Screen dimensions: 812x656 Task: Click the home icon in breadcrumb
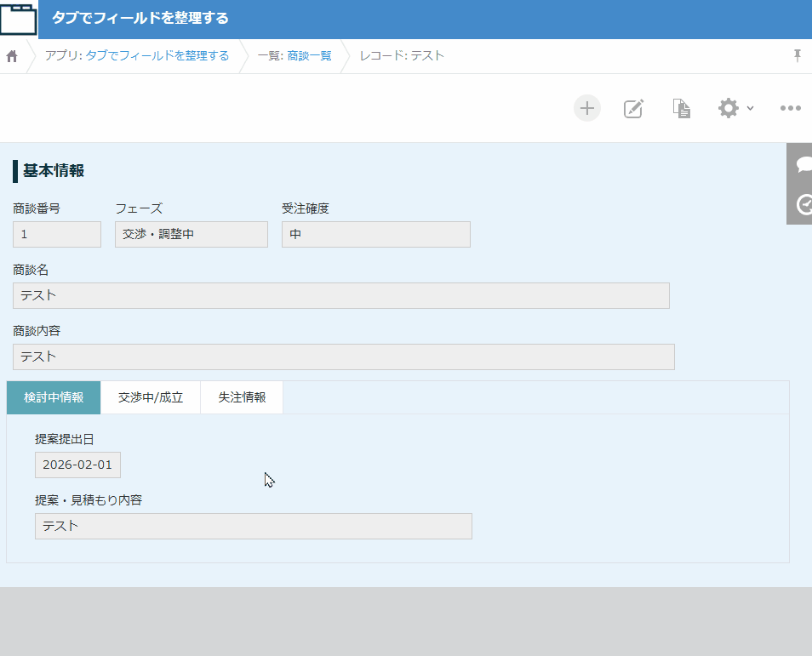[x=12, y=56]
